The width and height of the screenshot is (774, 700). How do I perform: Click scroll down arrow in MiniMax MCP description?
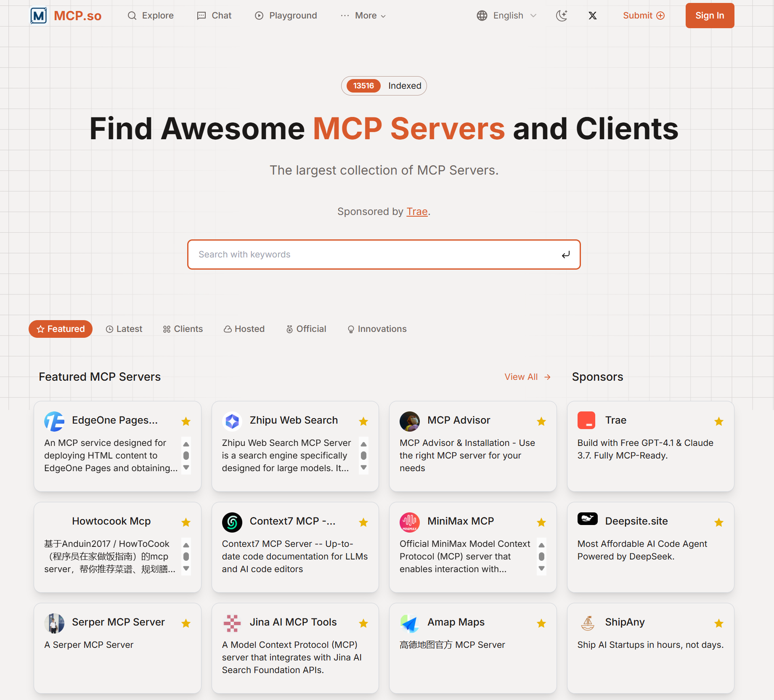pos(542,569)
